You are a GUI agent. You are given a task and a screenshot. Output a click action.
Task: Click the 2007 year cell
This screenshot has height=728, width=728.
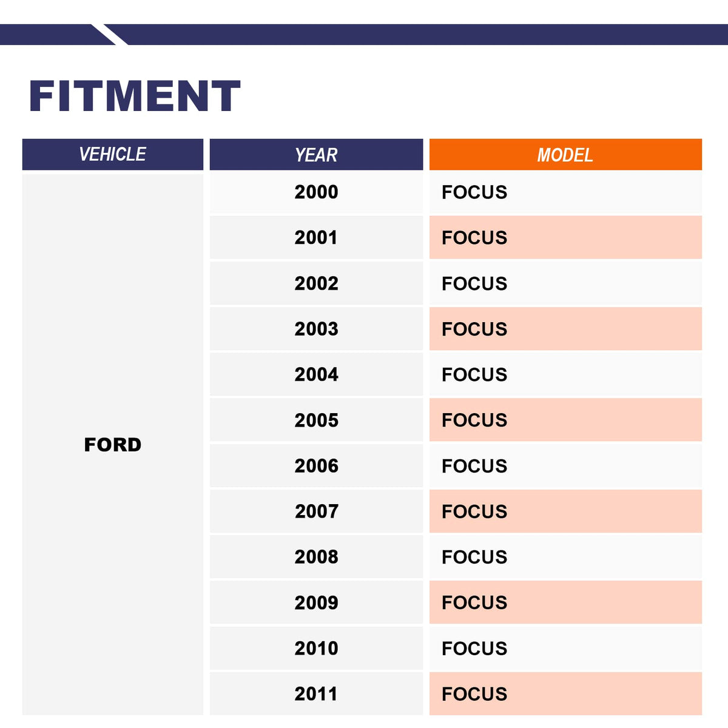(x=316, y=511)
